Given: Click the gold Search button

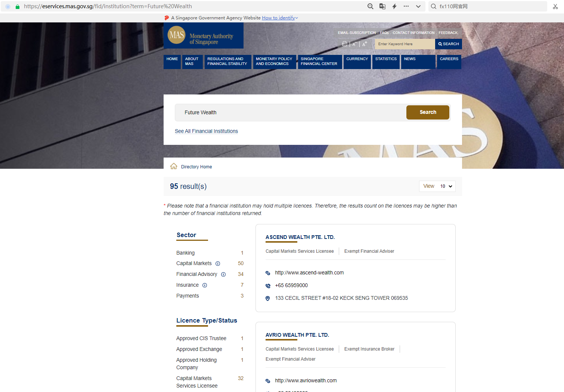Looking at the screenshot, I should (428, 112).
